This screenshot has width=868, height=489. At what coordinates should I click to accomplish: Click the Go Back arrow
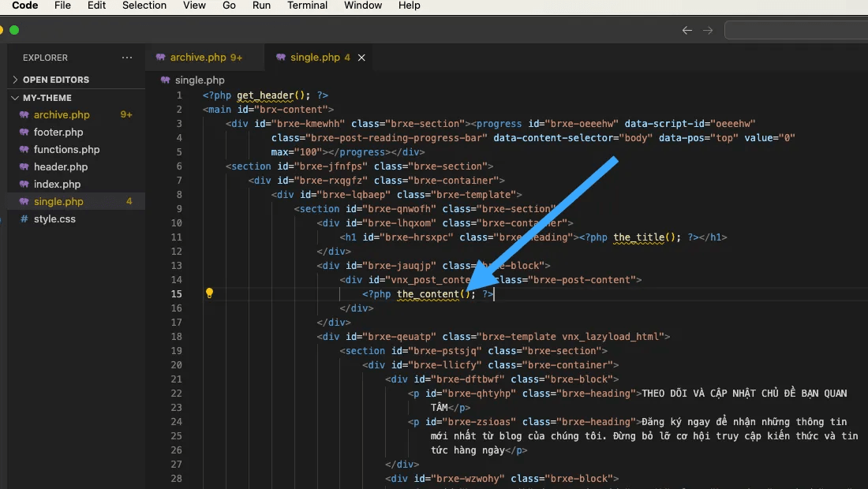687,31
